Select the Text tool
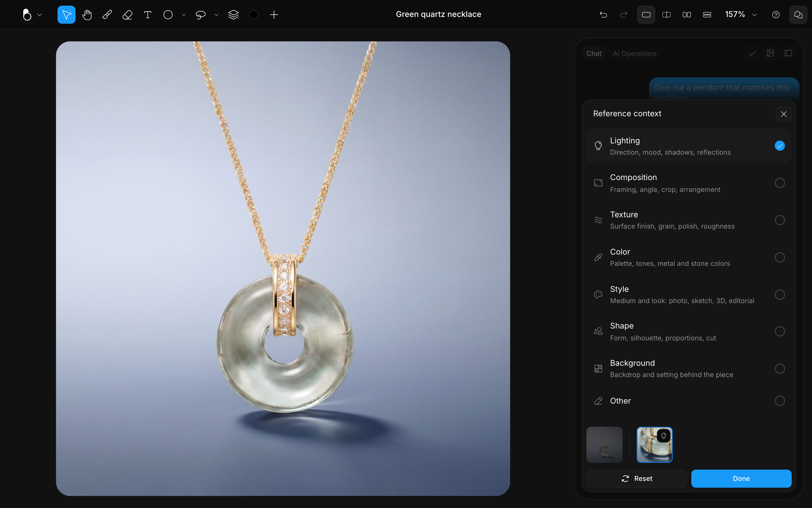Screen dimensions: 812x508 coord(148,15)
